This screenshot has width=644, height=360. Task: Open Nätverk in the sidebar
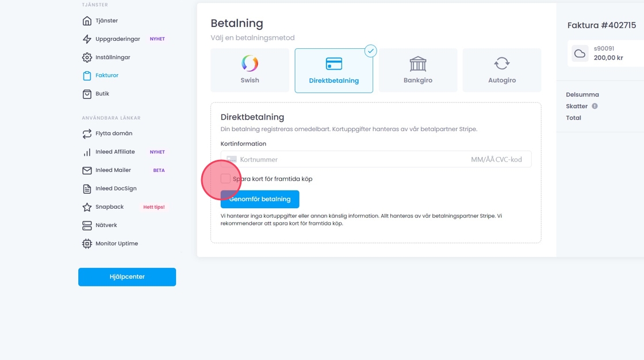point(107,225)
